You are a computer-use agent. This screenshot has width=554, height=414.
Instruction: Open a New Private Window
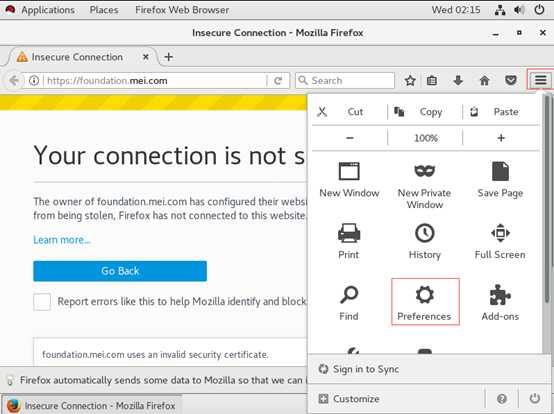(424, 186)
